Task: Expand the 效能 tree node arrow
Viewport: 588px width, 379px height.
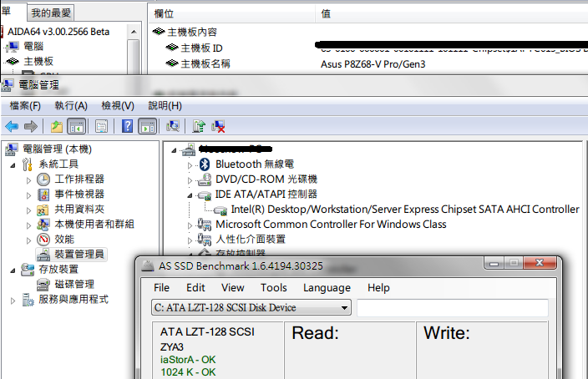Action: click(x=29, y=240)
